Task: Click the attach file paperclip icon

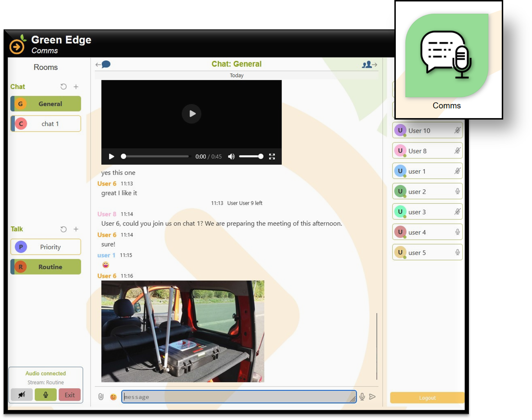Action: pos(101,397)
